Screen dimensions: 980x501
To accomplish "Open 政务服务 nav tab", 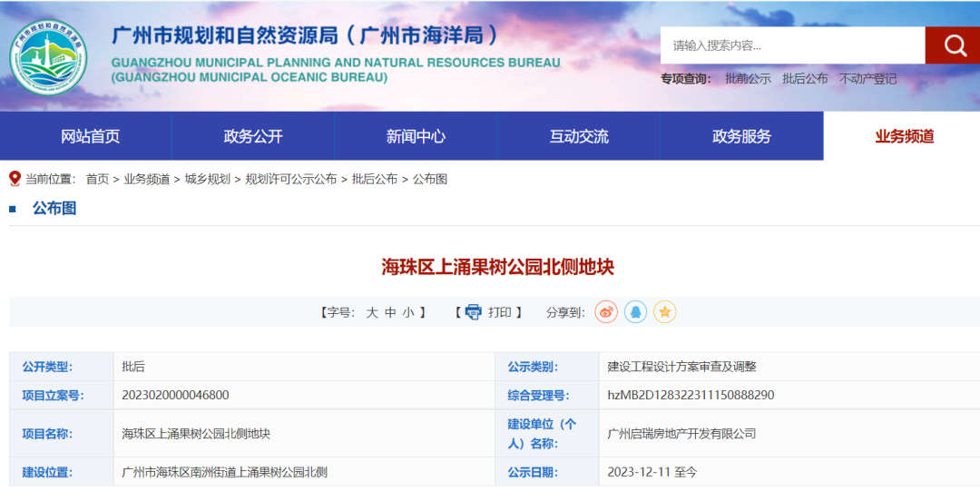I will pos(742,136).
